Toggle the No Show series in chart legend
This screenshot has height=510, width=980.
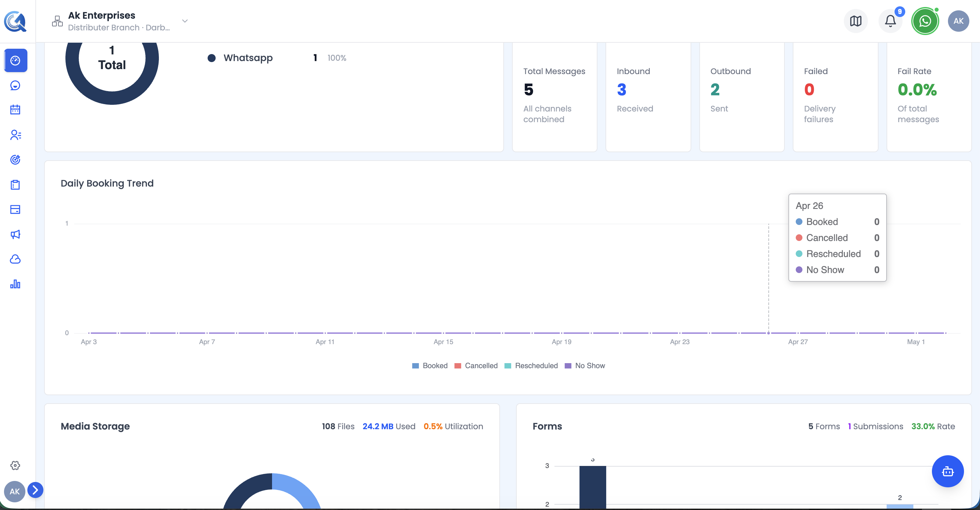pyautogui.click(x=585, y=365)
